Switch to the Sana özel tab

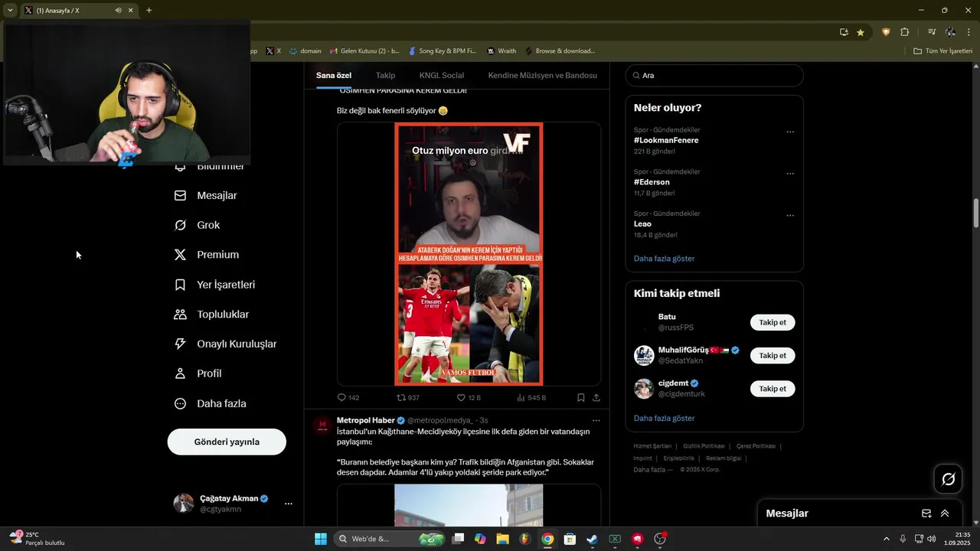pyautogui.click(x=334, y=76)
